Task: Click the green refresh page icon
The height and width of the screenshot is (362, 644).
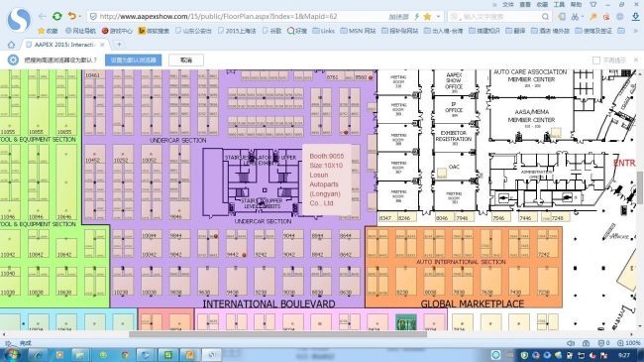Action: [x=57, y=17]
